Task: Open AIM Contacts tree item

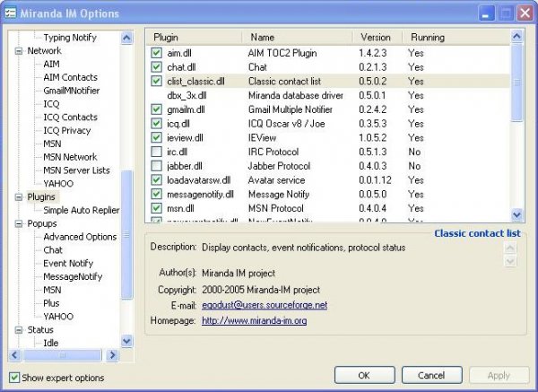Action: [x=70, y=77]
